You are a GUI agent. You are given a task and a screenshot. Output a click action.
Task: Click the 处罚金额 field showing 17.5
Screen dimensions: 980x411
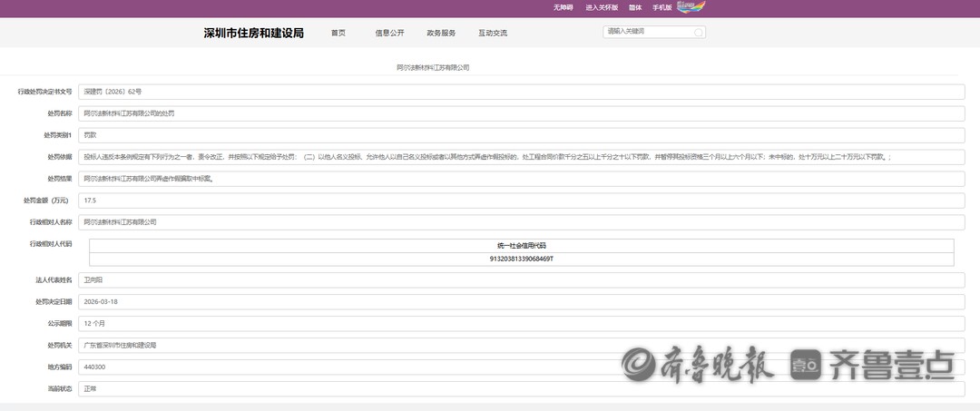522,201
